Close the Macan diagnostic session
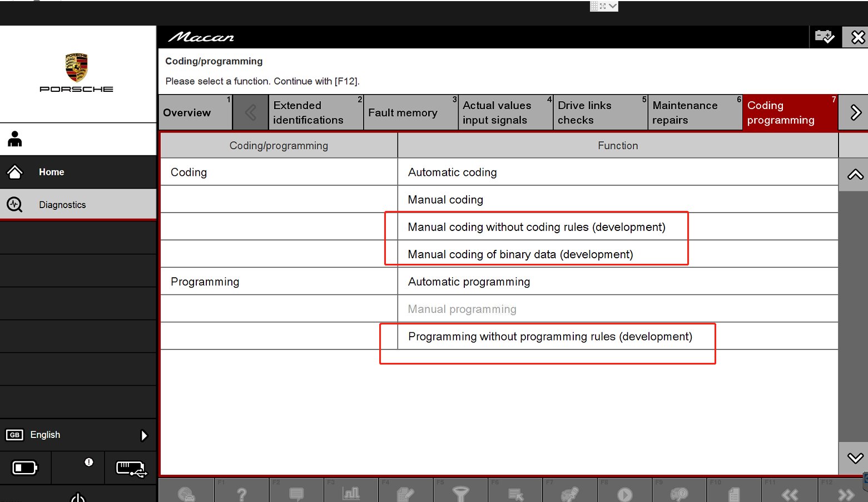 click(x=858, y=37)
